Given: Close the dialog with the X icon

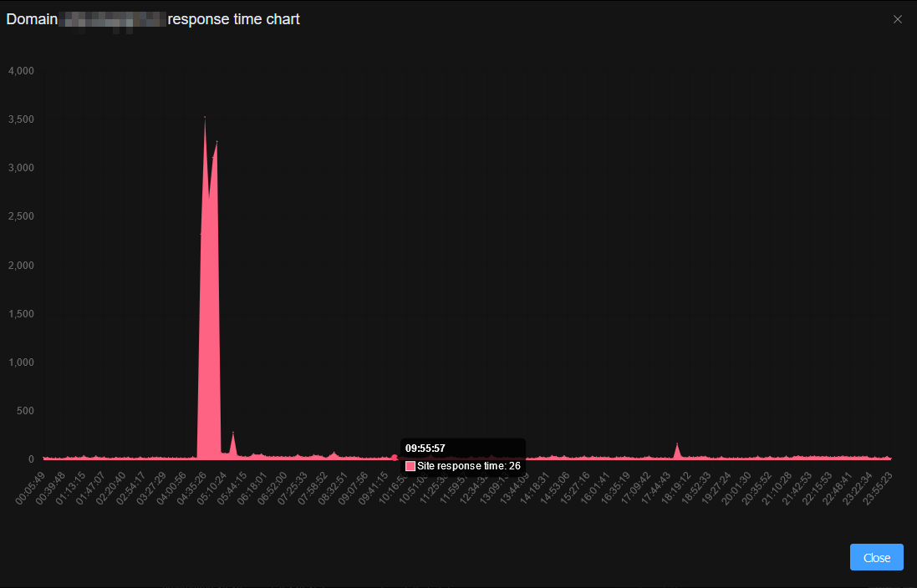Looking at the screenshot, I should coord(898,19).
